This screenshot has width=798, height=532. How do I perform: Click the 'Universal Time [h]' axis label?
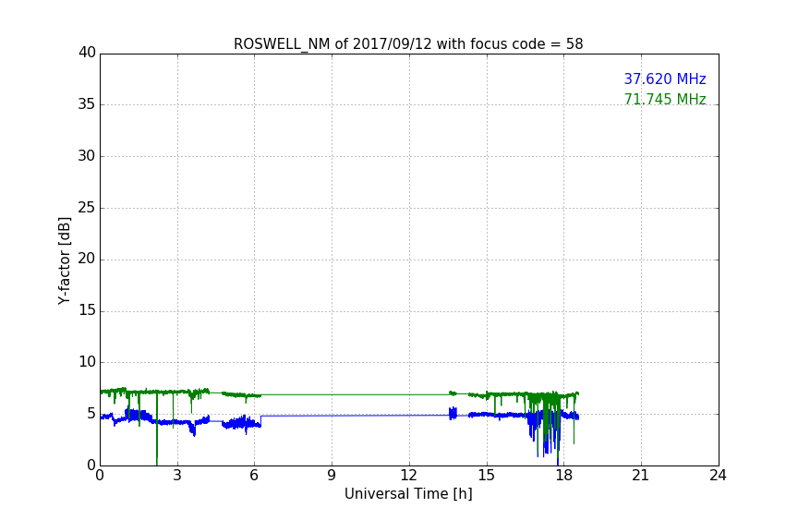tap(408, 494)
